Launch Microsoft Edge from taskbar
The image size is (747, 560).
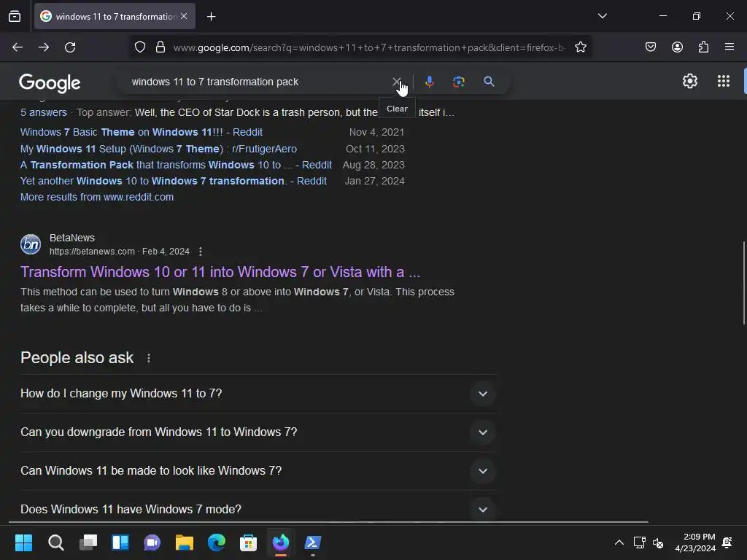click(216, 542)
